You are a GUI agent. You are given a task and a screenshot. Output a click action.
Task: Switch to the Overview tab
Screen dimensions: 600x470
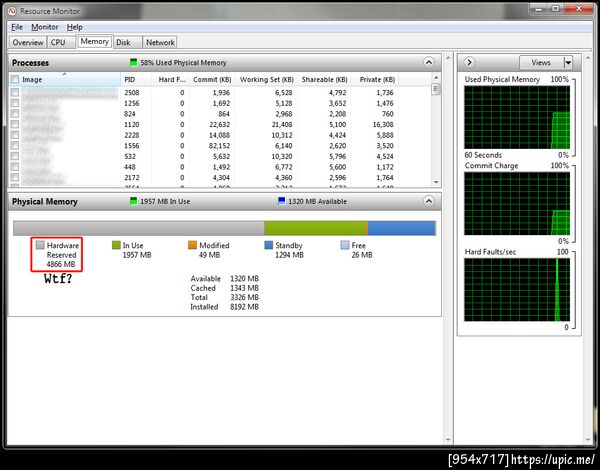point(28,42)
